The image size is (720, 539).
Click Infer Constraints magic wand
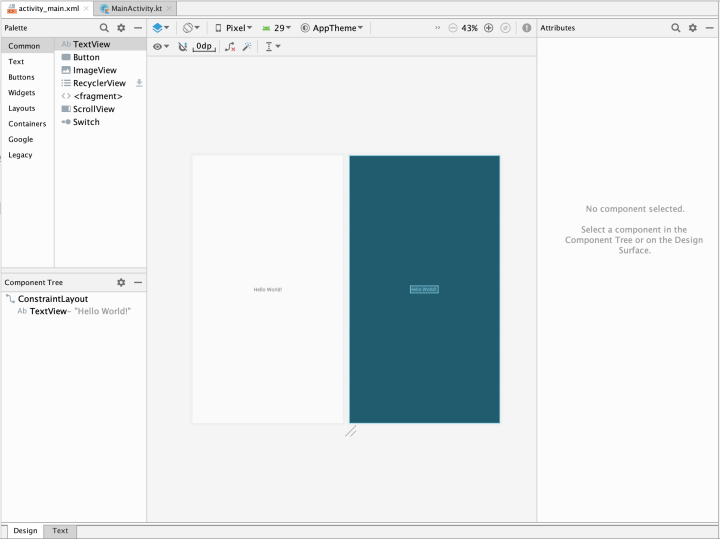point(248,46)
